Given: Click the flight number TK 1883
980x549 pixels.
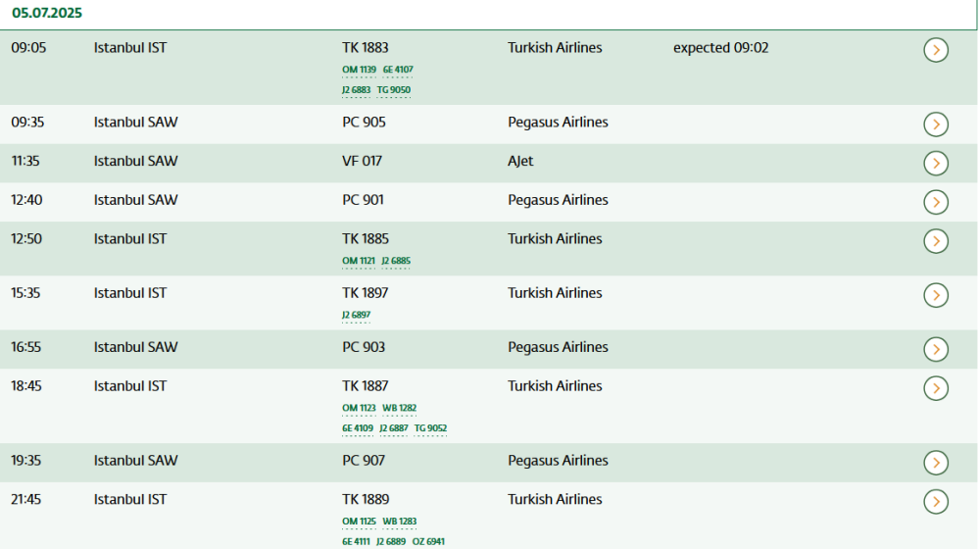Looking at the screenshot, I should click(366, 48).
